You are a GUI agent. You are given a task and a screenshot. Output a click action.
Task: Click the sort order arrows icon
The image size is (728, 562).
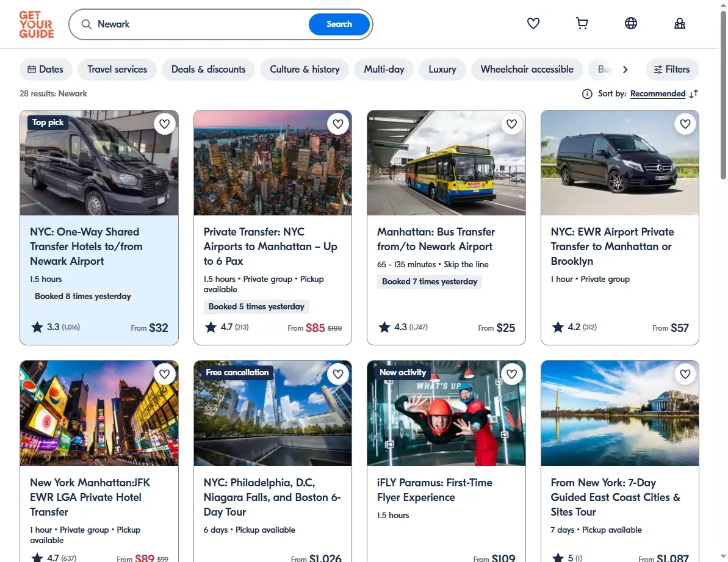[x=694, y=94]
